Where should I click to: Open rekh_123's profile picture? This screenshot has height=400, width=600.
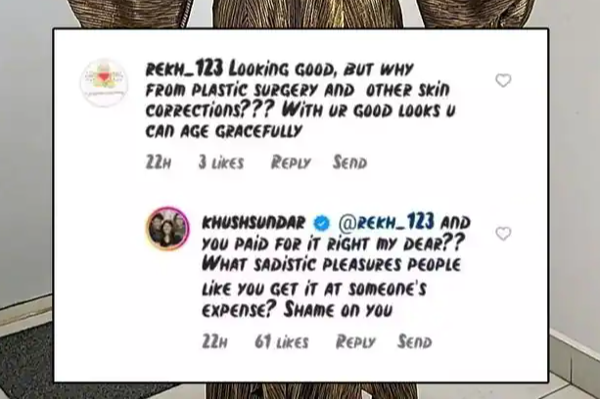coord(104,83)
